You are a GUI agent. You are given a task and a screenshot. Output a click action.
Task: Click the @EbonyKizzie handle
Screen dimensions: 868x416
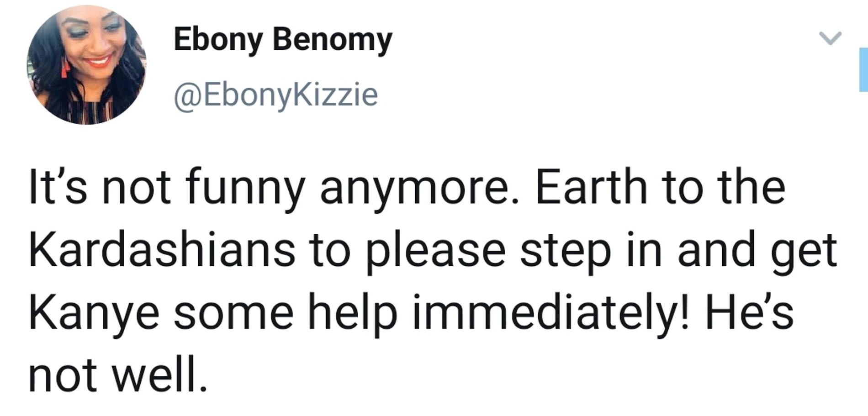[x=275, y=95]
